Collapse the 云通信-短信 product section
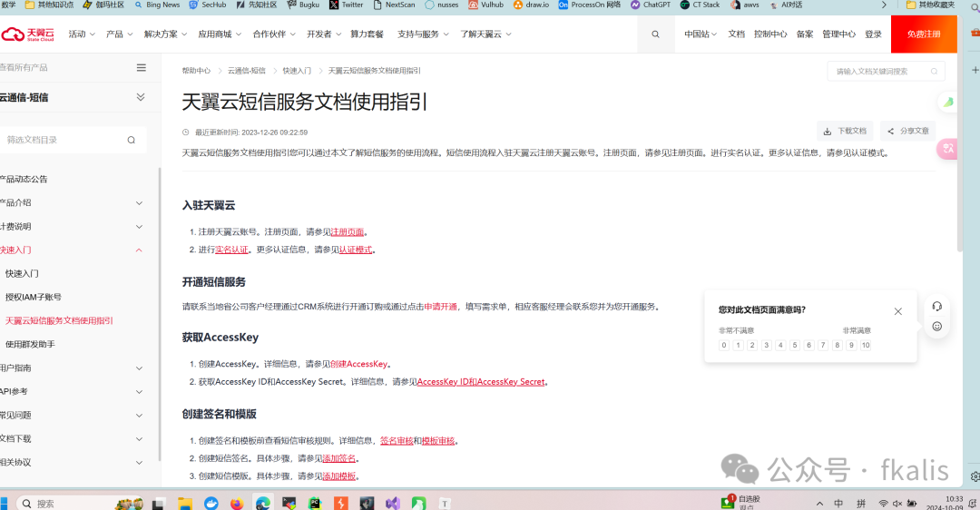This screenshot has height=510, width=980. (141, 97)
